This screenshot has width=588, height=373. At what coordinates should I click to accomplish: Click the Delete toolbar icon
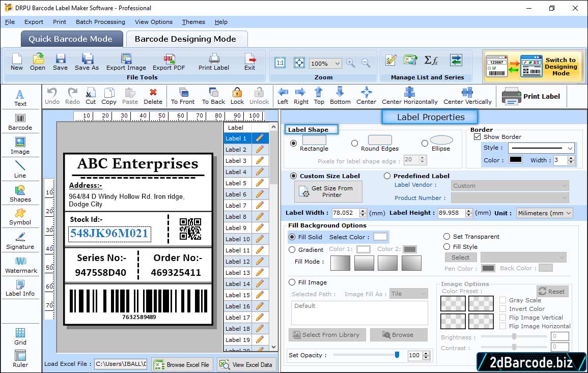click(x=153, y=96)
